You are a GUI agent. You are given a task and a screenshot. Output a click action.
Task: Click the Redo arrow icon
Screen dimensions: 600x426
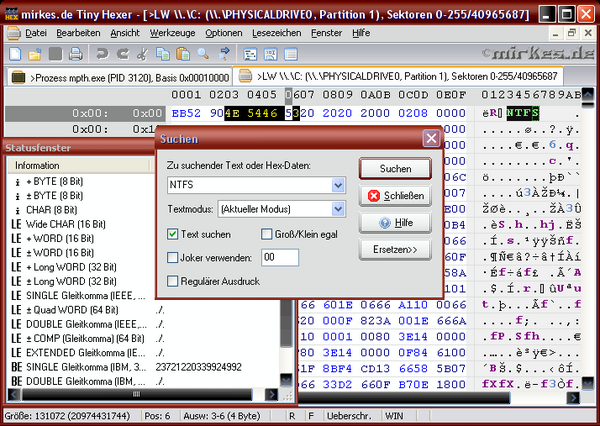click(122, 54)
